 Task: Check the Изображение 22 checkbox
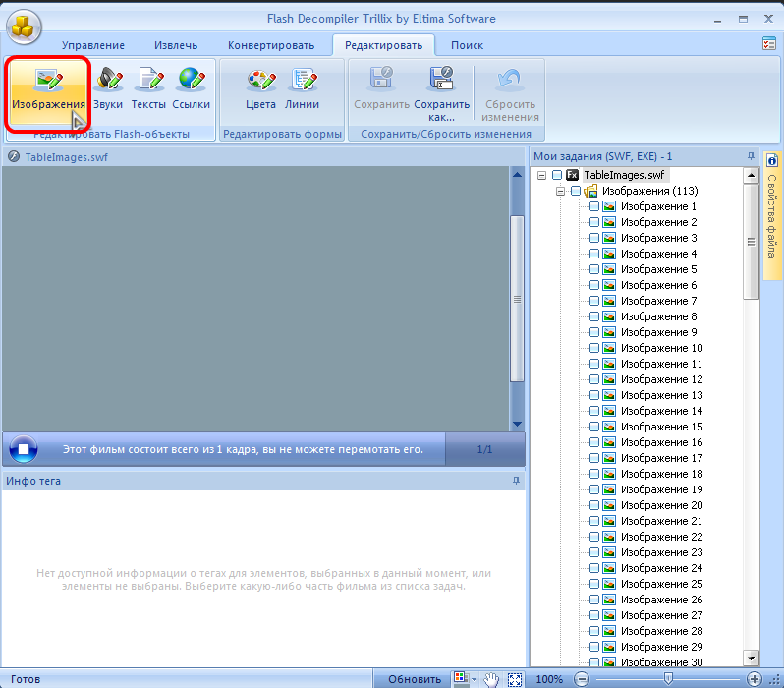click(x=594, y=537)
